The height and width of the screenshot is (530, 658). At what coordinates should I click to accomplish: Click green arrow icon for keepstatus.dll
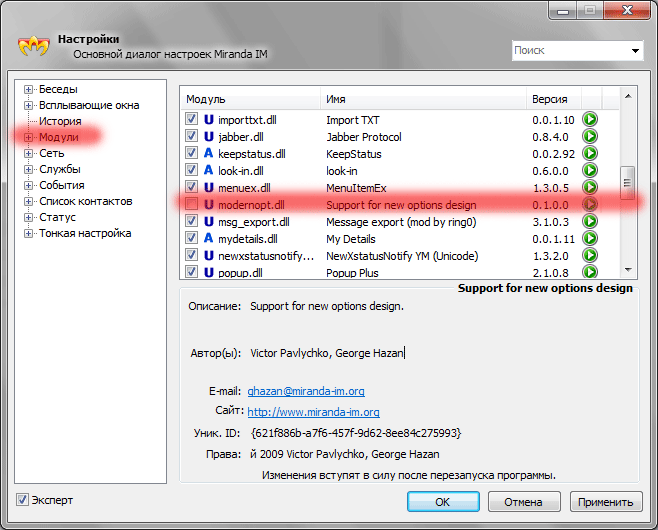pos(590,154)
